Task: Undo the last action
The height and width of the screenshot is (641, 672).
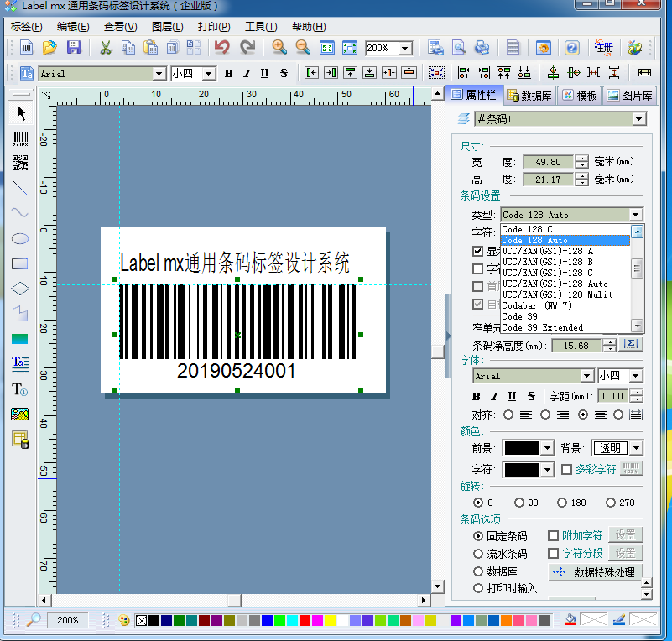Action: tap(222, 48)
